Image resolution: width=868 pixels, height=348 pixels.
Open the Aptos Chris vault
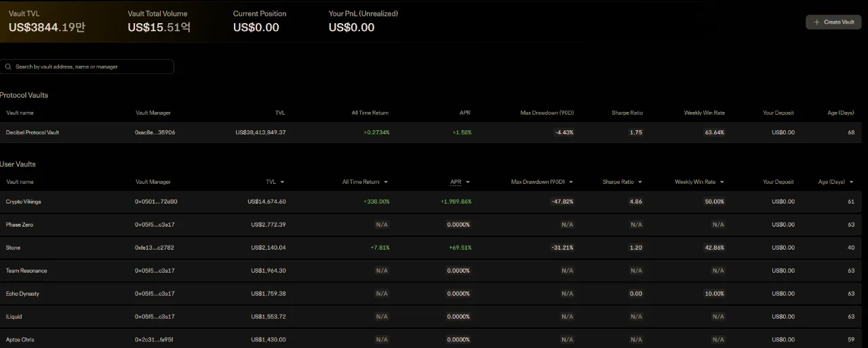(20, 339)
